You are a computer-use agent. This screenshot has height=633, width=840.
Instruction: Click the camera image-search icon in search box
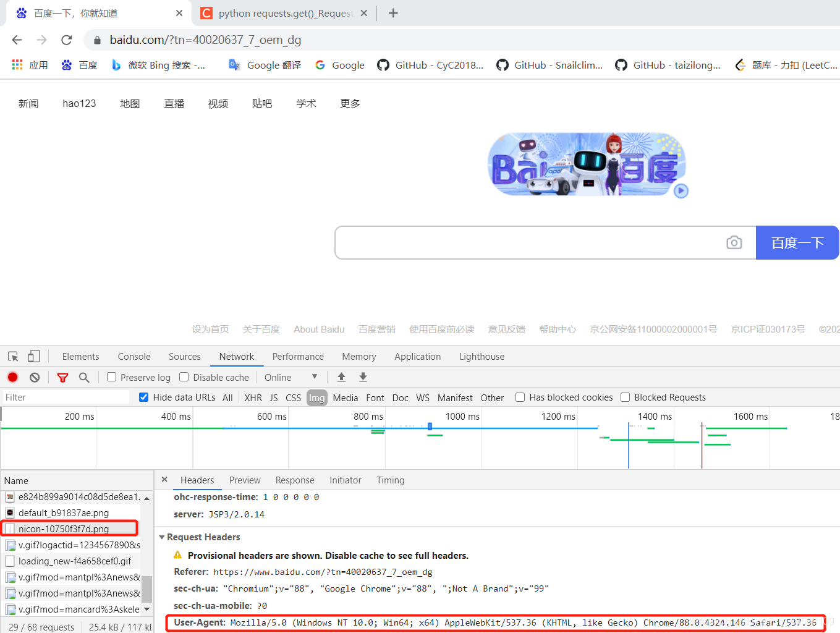pos(734,242)
